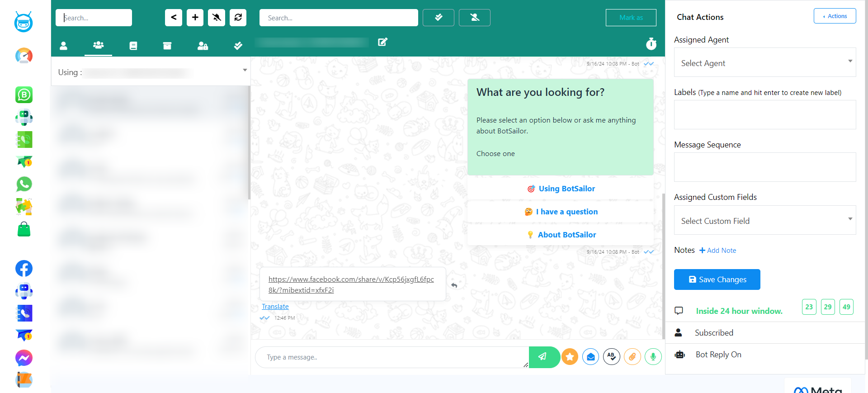This screenshot has width=868, height=393.
Task: Attach a file with paperclip button
Action: pyautogui.click(x=632, y=357)
